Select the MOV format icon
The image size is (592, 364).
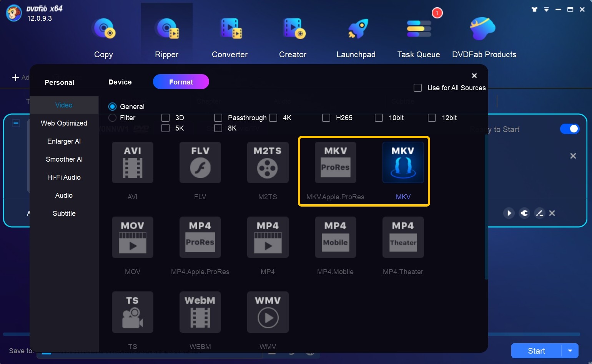tap(133, 237)
